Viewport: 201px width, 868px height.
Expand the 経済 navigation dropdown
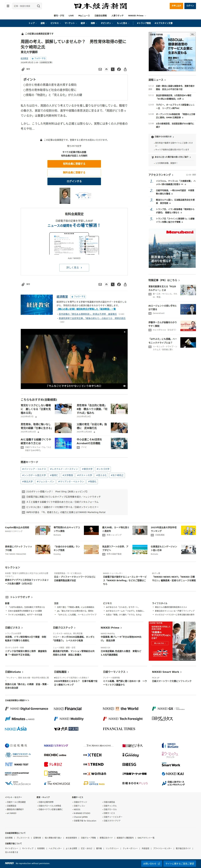[x=84, y=23]
